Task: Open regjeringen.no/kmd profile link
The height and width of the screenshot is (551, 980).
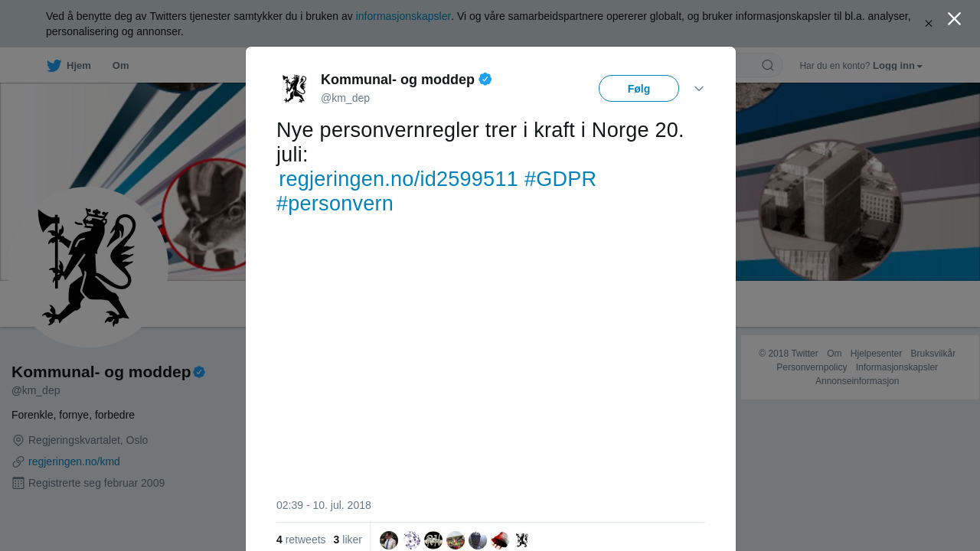Action: 74,461
